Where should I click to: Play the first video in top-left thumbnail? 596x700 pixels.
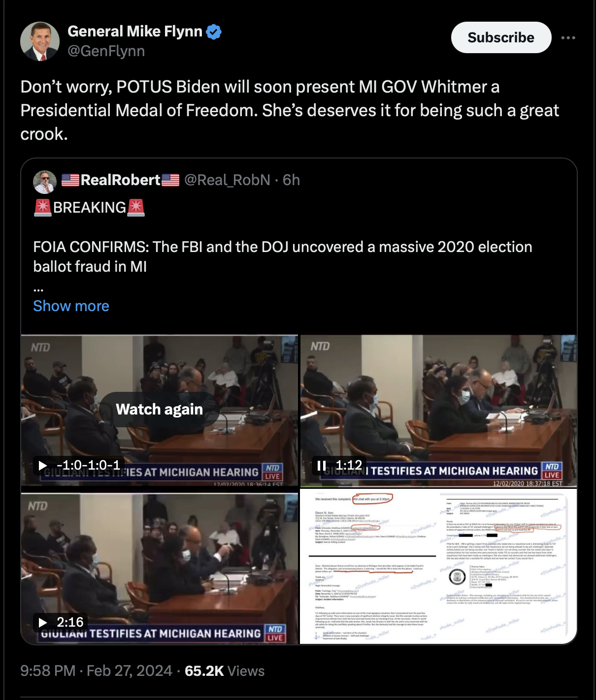(x=43, y=465)
